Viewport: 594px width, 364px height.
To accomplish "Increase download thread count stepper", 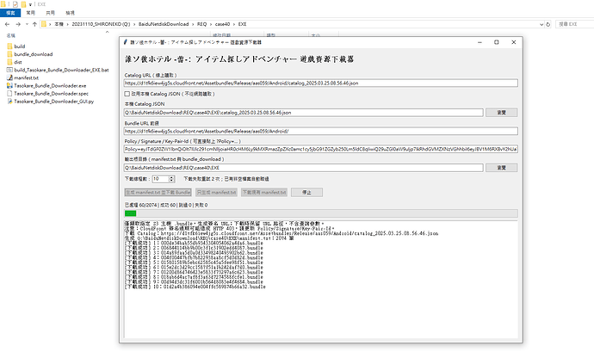I will [171, 177].
